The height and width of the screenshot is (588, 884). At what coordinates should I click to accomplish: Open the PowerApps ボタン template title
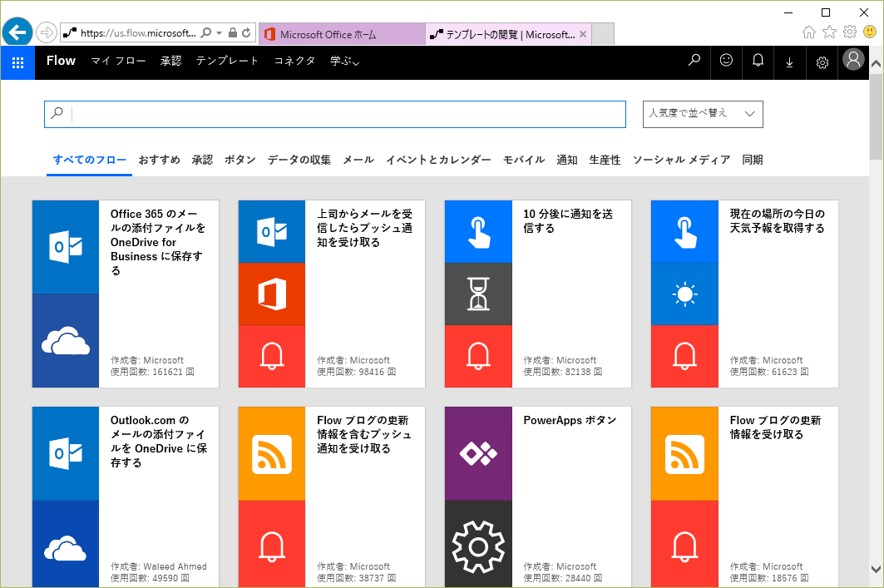570,421
